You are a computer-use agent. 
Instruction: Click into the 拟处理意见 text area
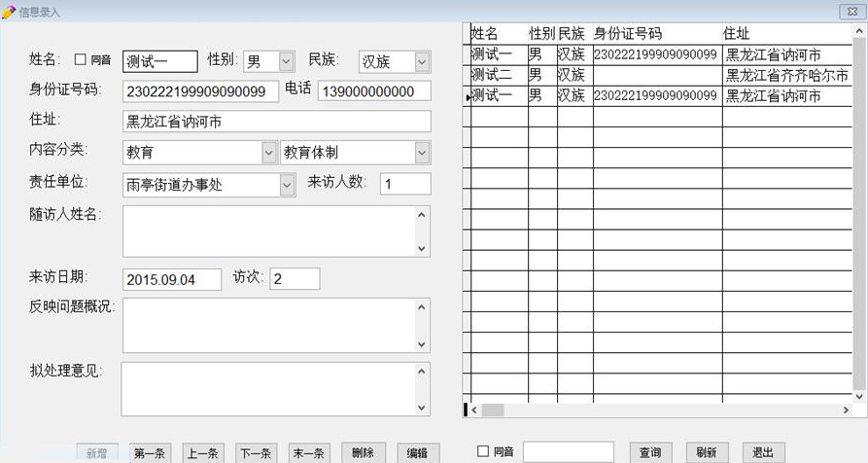[x=268, y=389]
